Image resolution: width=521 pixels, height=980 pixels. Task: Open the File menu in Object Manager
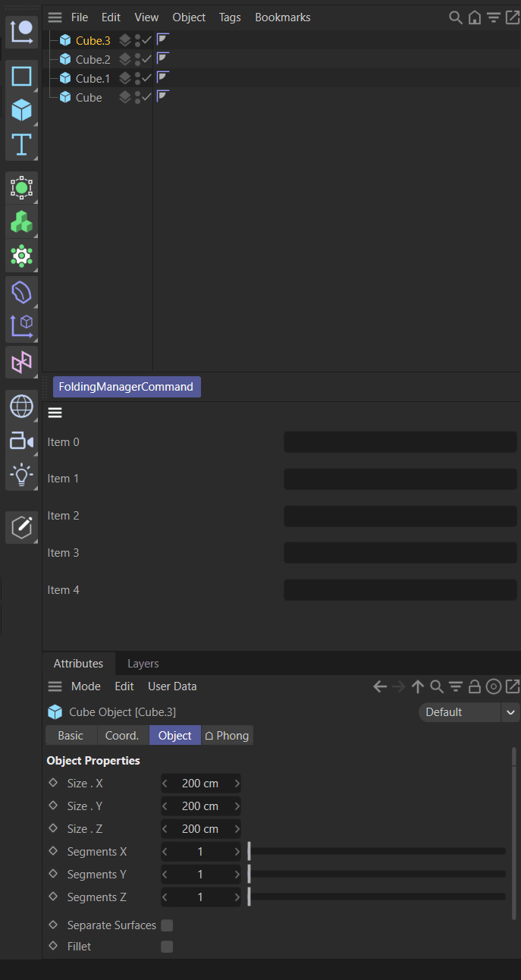click(80, 17)
